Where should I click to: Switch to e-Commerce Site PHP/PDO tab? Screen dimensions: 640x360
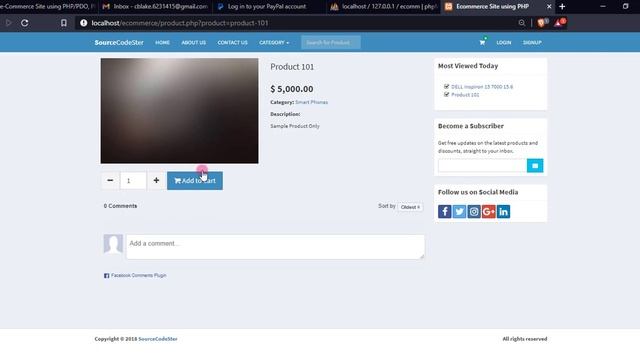tap(48, 7)
